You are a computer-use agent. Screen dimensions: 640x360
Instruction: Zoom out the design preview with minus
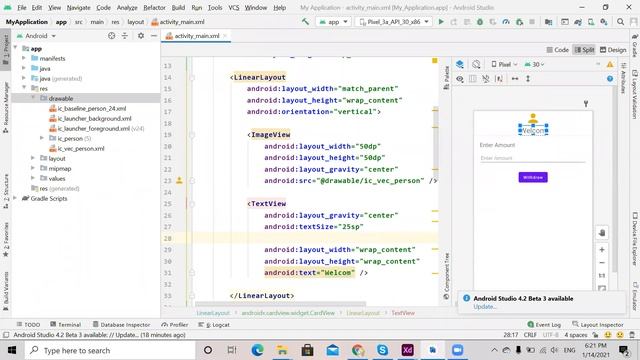click(x=602, y=262)
